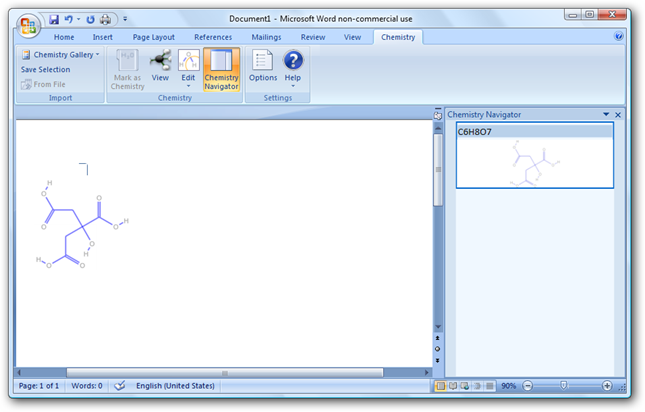Switch to Print Layout view
This screenshot has height=412, width=645.
(x=440, y=386)
